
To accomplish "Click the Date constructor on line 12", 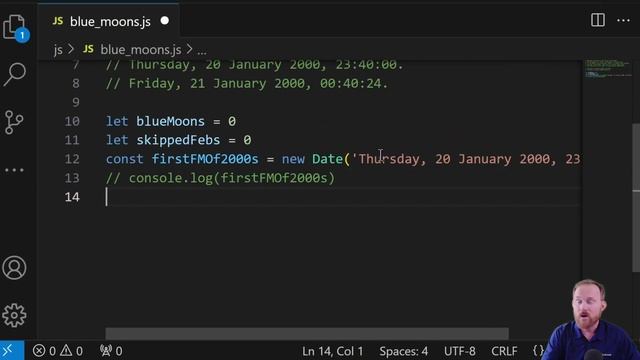I will click(327, 159).
